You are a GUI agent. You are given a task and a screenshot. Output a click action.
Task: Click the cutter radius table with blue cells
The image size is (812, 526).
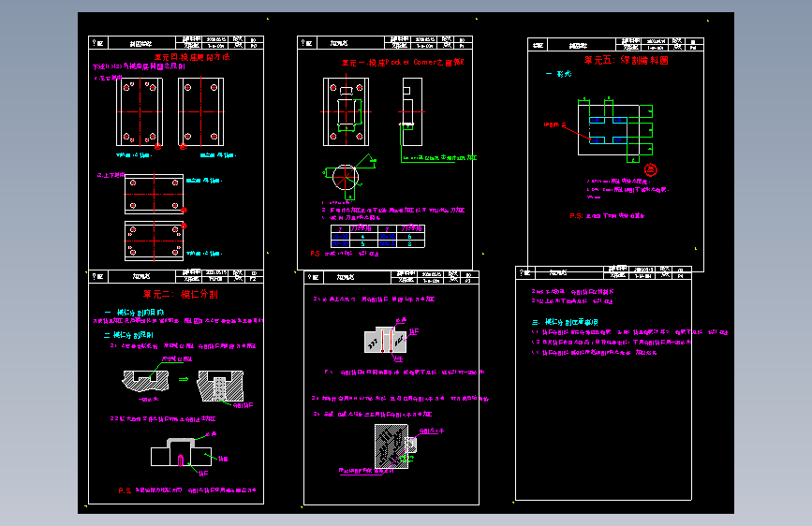coord(377,236)
